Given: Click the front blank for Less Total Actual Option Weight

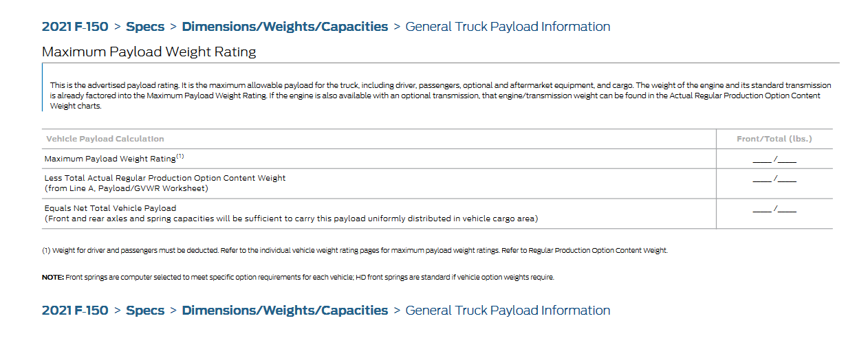Looking at the screenshot, I should (761, 180).
